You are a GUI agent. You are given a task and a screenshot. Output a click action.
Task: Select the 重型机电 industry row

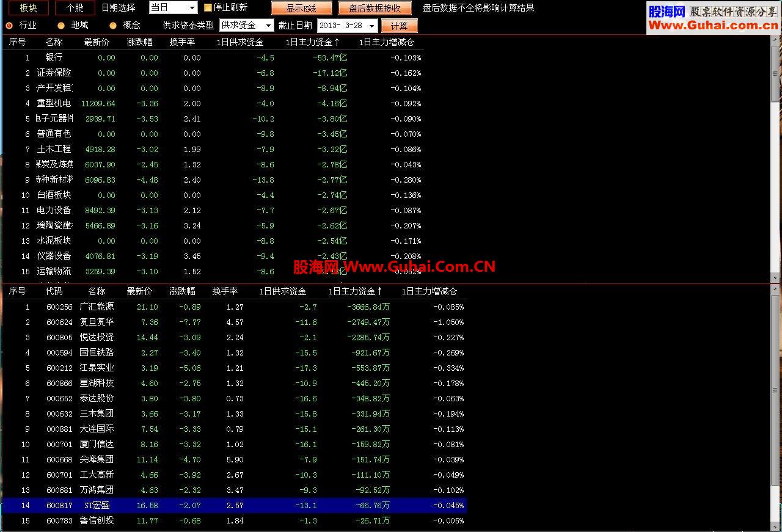(213, 103)
